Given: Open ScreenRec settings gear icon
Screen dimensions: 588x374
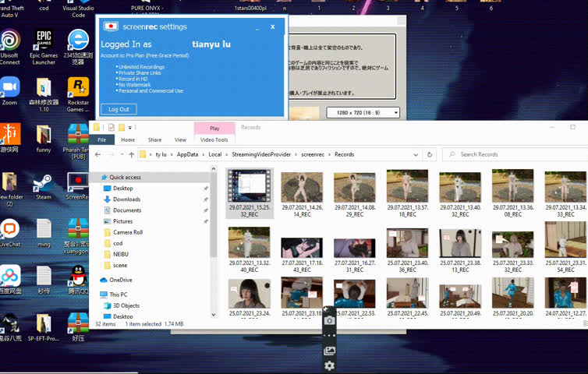Looking at the screenshot, I should pos(329,365).
